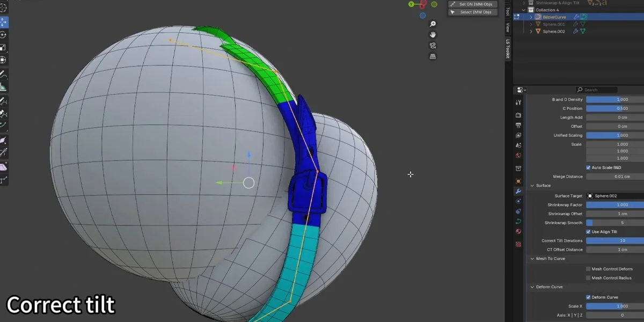
Task: Click the Set GN IMM Objs button
Action: 472,4
